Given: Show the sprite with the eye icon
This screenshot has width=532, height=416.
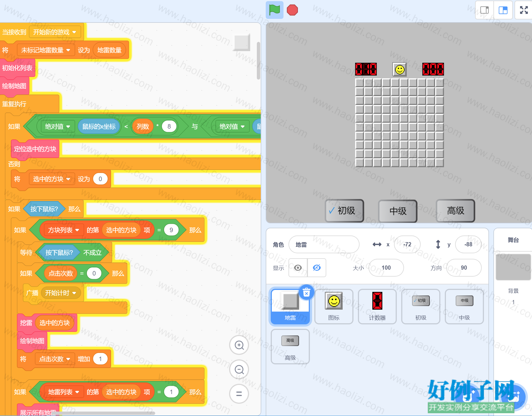Looking at the screenshot, I should (298, 268).
